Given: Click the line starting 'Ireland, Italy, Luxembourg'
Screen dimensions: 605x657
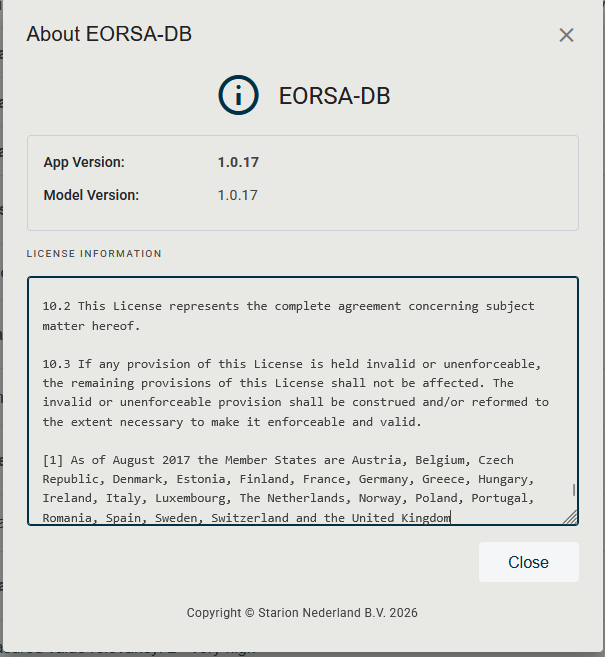Looking at the screenshot, I should pyautogui.click(x=288, y=499).
